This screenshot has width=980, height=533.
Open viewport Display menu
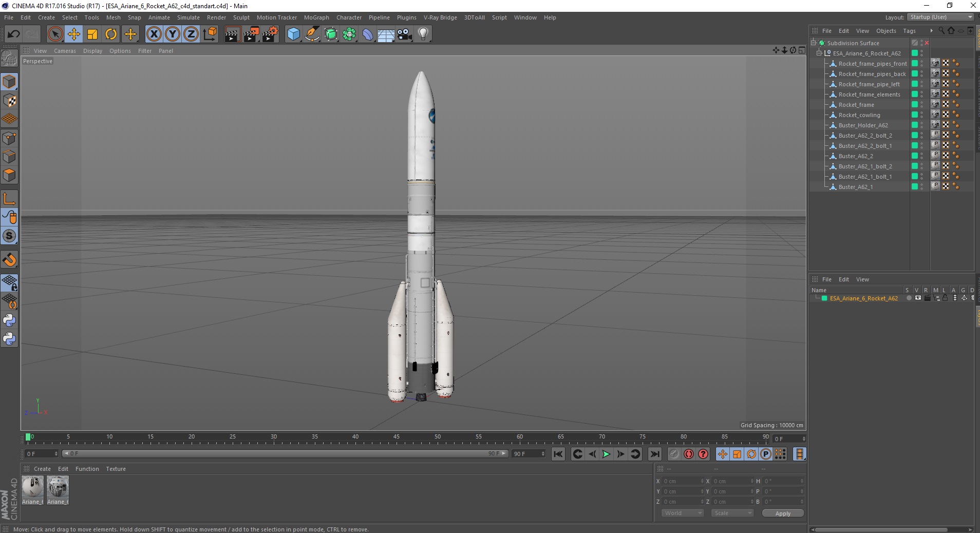point(92,51)
